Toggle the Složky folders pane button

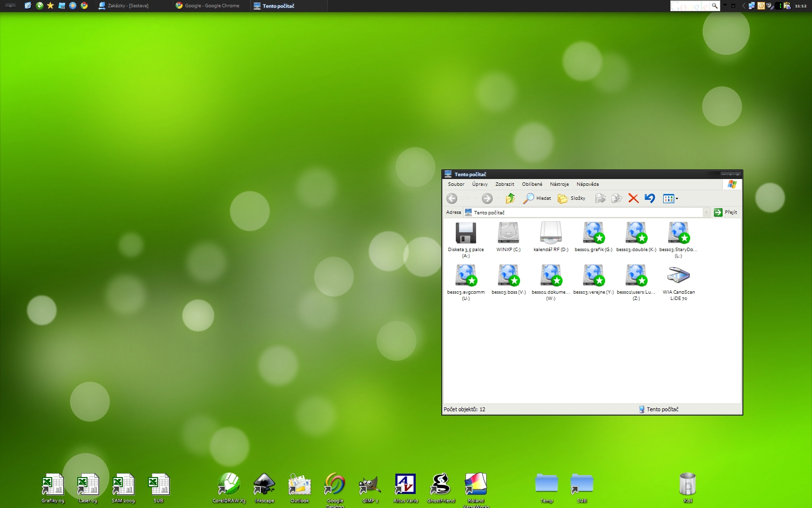click(572, 198)
